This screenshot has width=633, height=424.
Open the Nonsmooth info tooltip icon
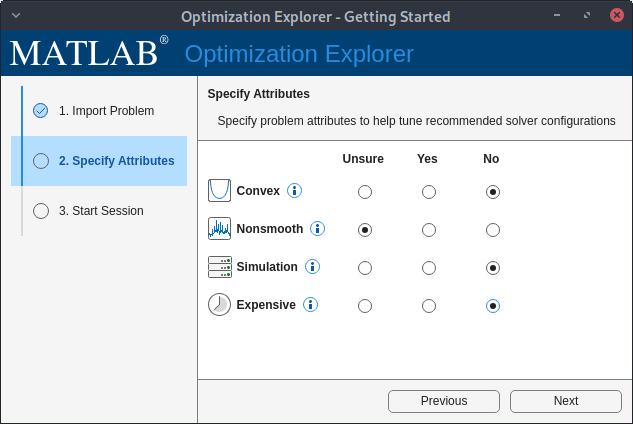coord(317,229)
